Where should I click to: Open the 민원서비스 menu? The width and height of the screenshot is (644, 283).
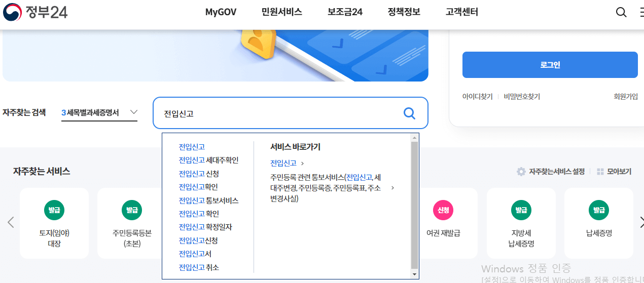pyautogui.click(x=282, y=12)
